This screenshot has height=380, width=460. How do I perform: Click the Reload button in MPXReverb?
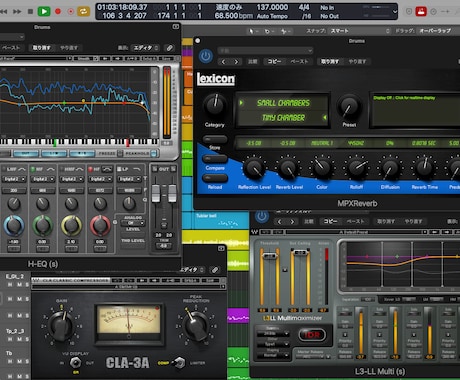[215, 178]
